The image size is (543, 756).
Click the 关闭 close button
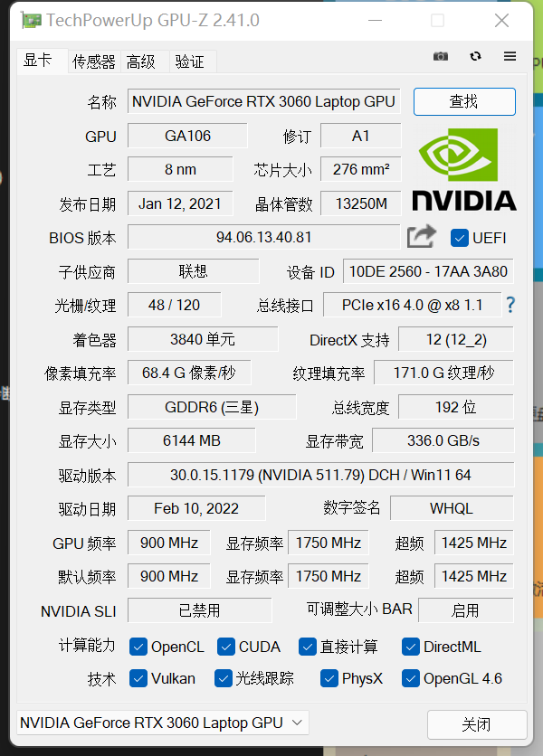pyautogui.click(x=476, y=724)
